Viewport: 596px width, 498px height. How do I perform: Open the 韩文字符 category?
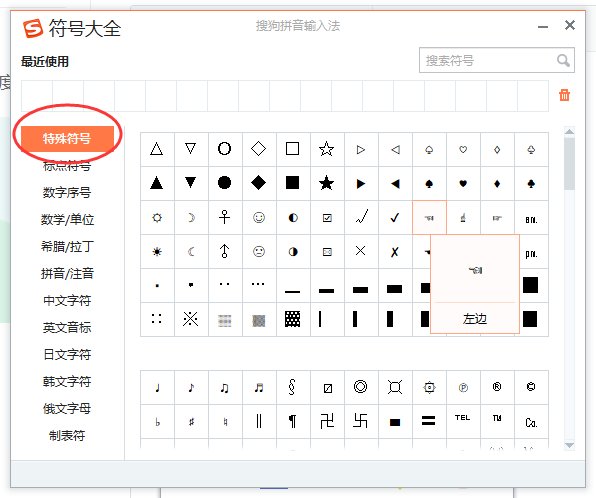(67, 381)
